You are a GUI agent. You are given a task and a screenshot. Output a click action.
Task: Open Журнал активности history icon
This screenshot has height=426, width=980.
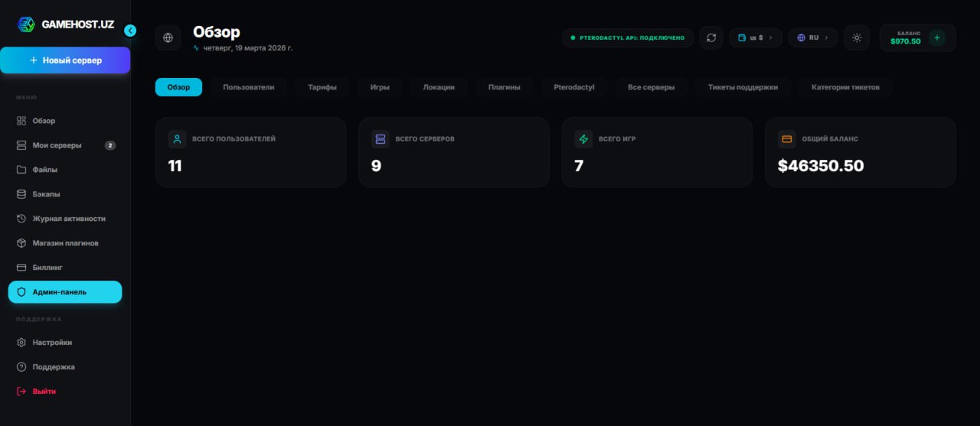[x=21, y=219]
